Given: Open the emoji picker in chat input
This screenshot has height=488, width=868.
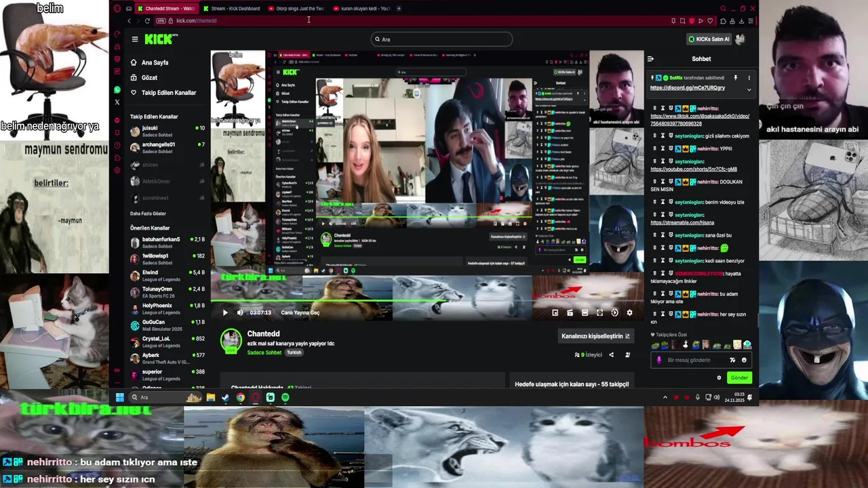Looking at the screenshot, I should pyautogui.click(x=744, y=360).
